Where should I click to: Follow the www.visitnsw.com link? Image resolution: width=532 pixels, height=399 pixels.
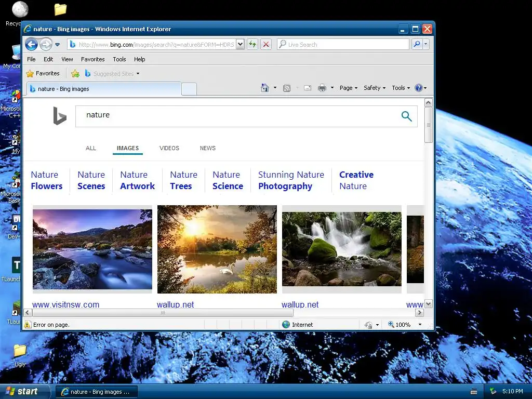coord(66,304)
